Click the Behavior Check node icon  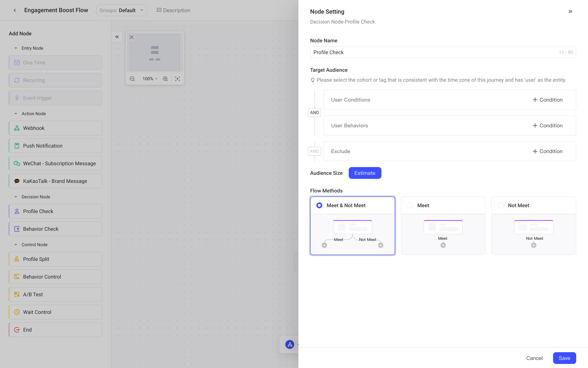(17, 229)
